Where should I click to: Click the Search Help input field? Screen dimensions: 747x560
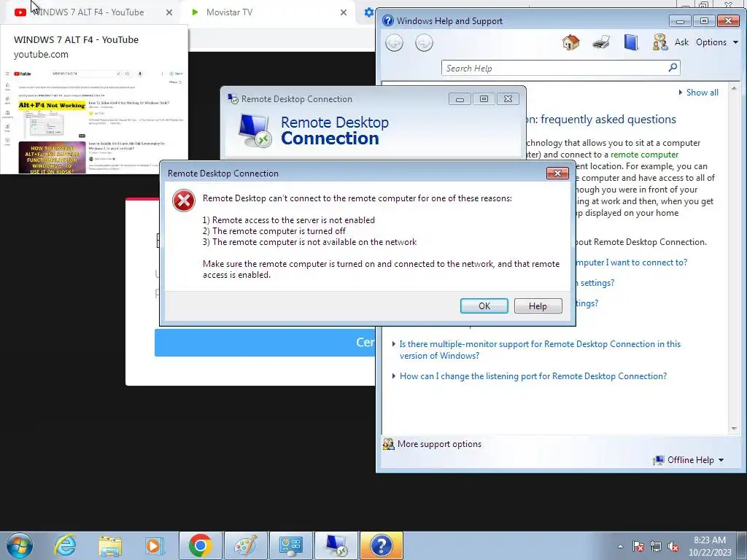(555, 68)
